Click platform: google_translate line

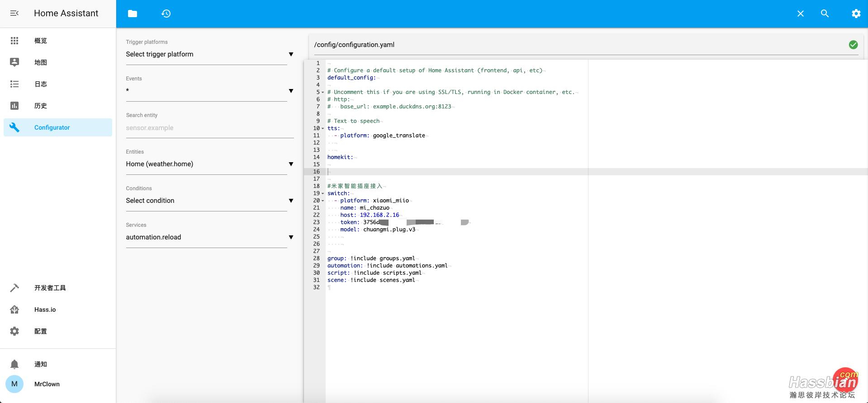click(x=383, y=136)
